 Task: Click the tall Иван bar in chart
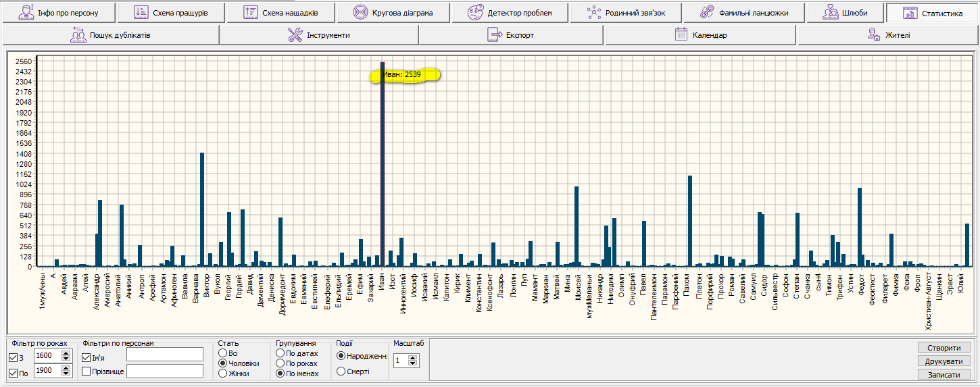tap(383, 169)
